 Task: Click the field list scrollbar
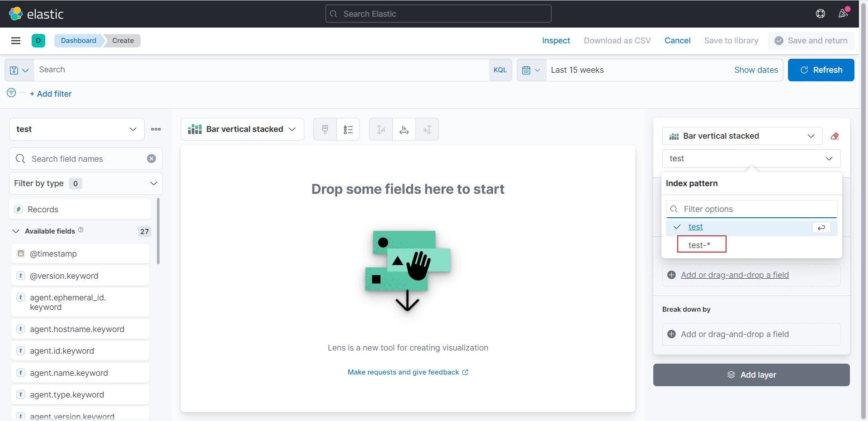tap(158, 230)
